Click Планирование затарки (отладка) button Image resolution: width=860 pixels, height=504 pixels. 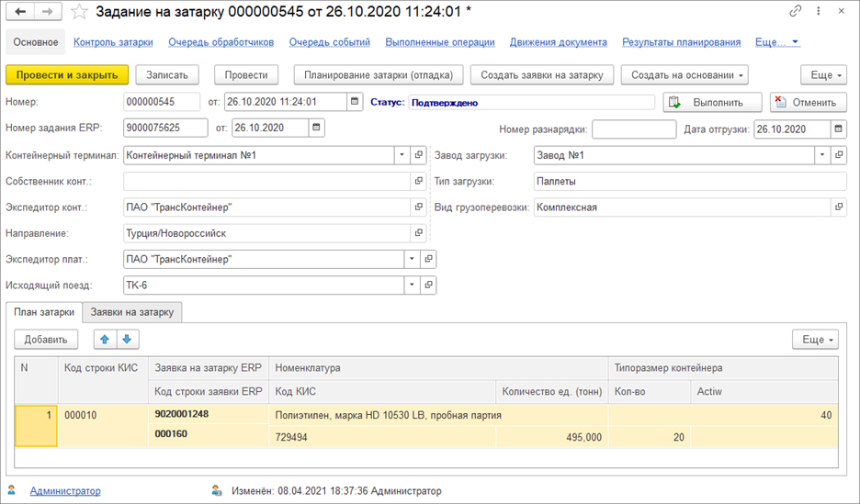pyautogui.click(x=379, y=75)
